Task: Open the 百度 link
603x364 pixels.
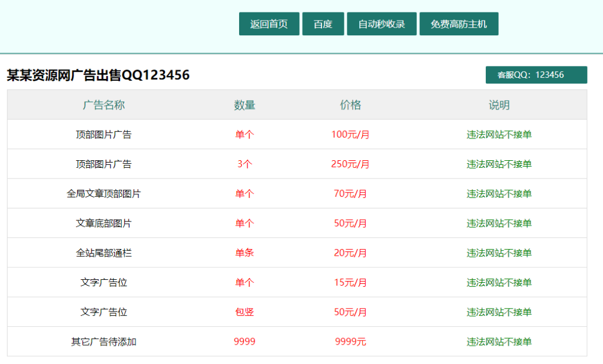Action: pyautogui.click(x=323, y=24)
